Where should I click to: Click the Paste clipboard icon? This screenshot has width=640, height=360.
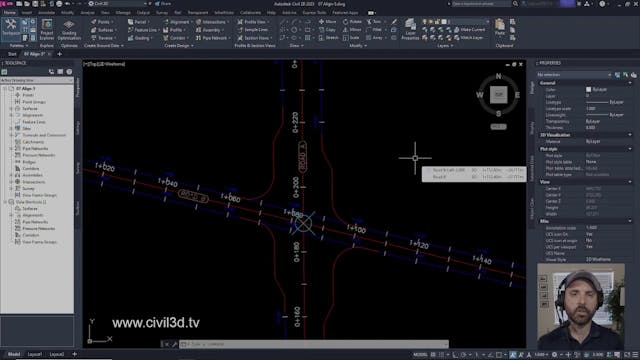(x=500, y=27)
